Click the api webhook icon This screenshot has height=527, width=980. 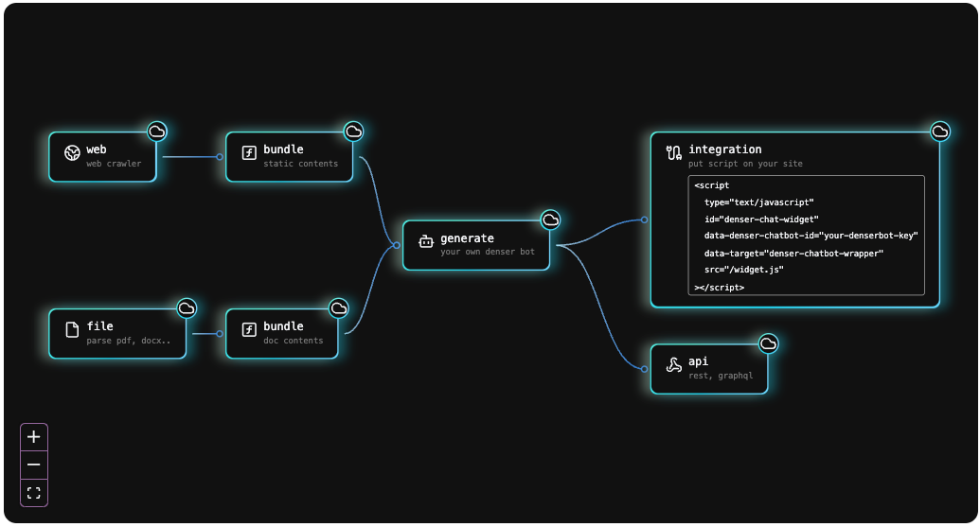click(673, 366)
